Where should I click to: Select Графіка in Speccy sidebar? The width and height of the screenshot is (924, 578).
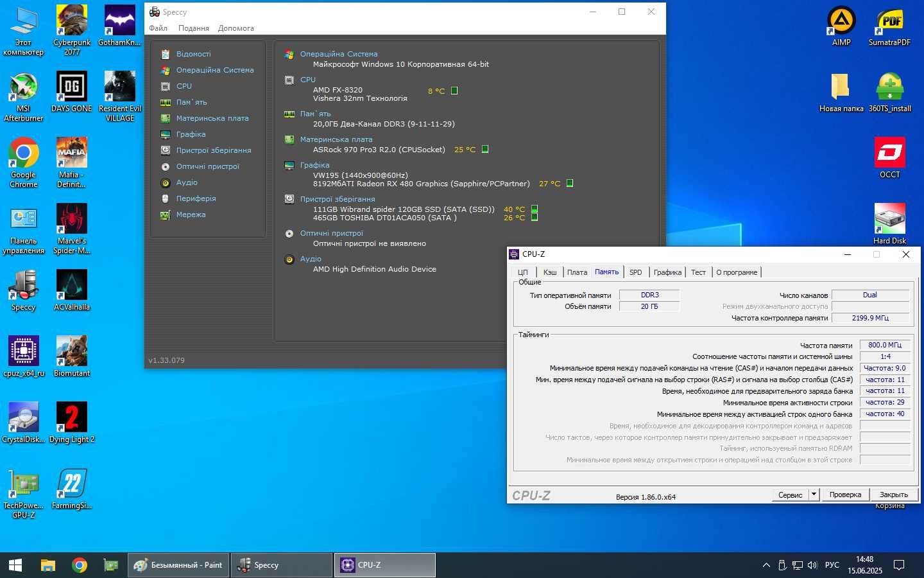coord(191,134)
